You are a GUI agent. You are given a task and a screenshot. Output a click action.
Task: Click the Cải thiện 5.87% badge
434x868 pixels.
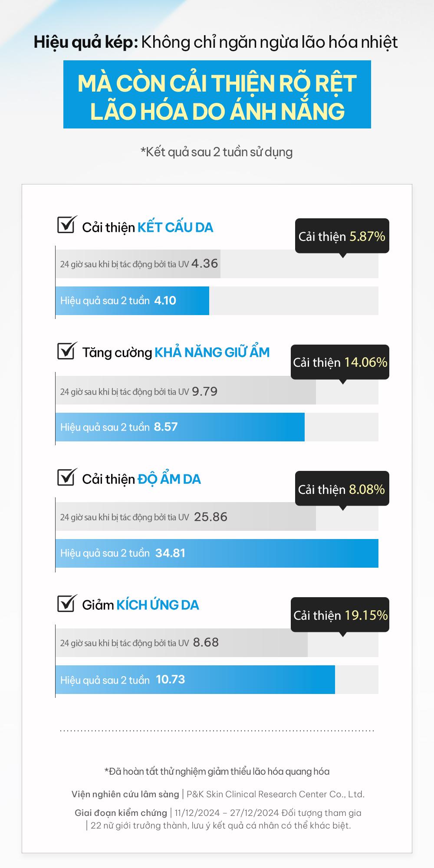pyautogui.click(x=342, y=236)
